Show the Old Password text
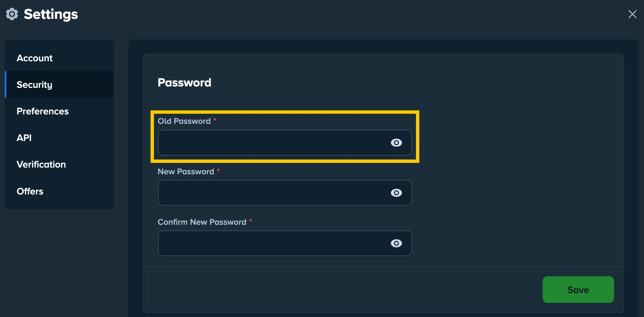Viewport: 644px width, 317px height. pos(396,143)
